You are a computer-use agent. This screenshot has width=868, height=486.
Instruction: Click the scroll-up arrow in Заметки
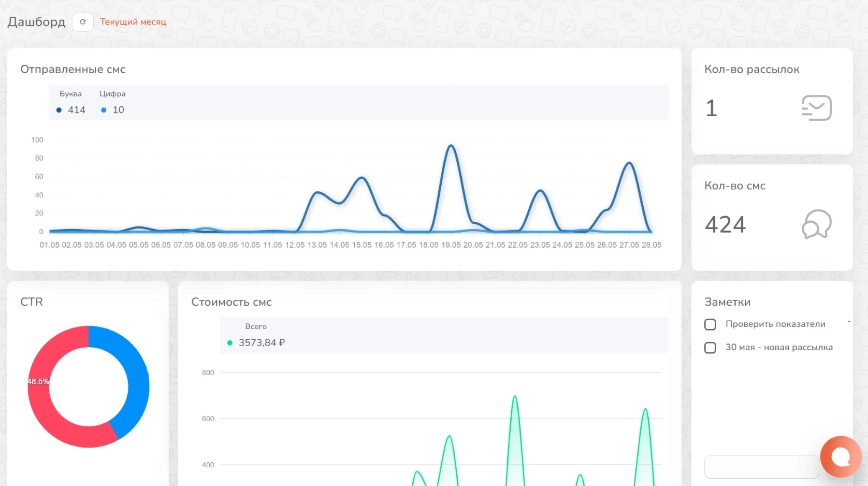849,322
